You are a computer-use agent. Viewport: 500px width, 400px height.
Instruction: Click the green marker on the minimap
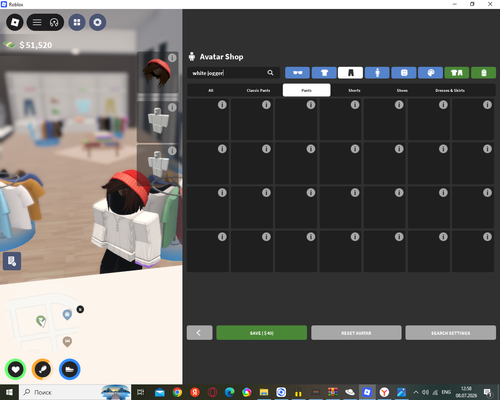pyautogui.click(x=41, y=321)
